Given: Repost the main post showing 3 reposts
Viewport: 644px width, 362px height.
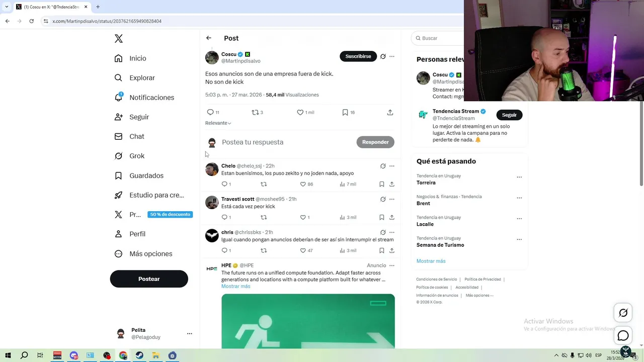Looking at the screenshot, I should [257, 113].
